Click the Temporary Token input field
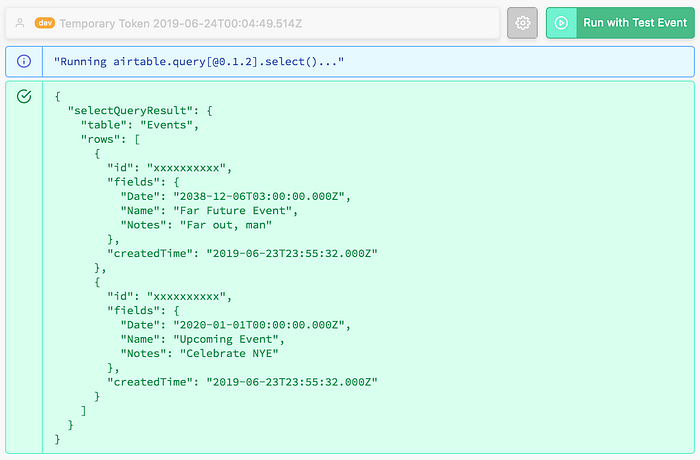The image size is (700, 460). tap(252, 23)
